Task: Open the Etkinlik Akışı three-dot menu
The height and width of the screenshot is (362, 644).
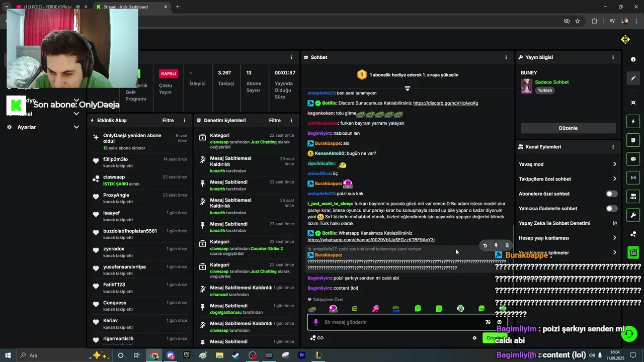Action: coord(184,121)
